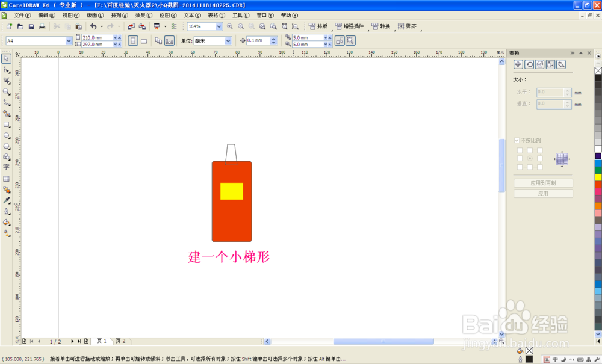This screenshot has width=602, height=364.
Task: Switch page orientation to landscape
Action: click(143, 39)
